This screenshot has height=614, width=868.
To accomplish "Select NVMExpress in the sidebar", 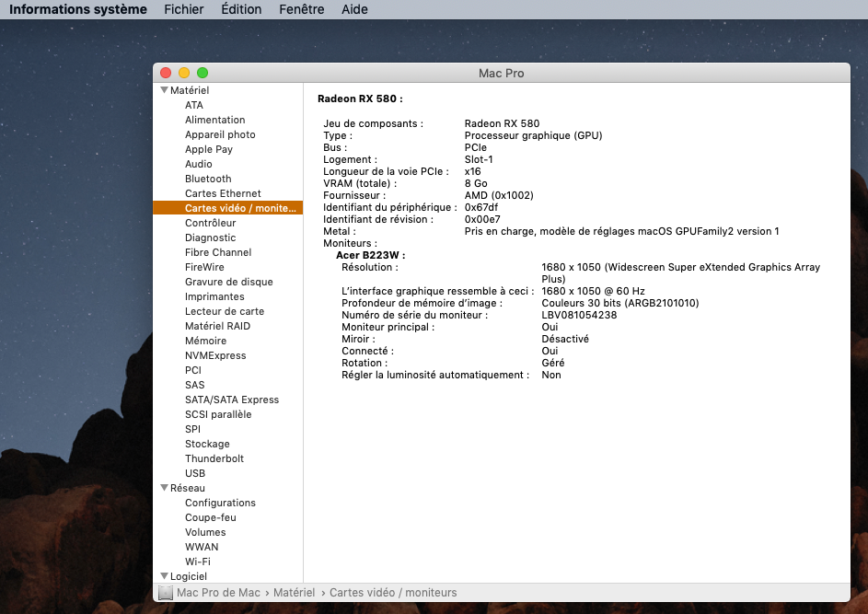I will point(215,355).
